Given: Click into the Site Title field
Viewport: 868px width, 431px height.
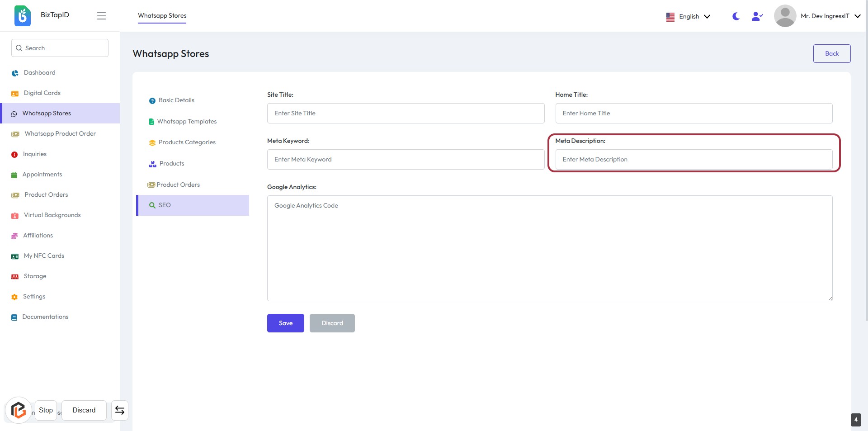Looking at the screenshot, I should (406, 113).
